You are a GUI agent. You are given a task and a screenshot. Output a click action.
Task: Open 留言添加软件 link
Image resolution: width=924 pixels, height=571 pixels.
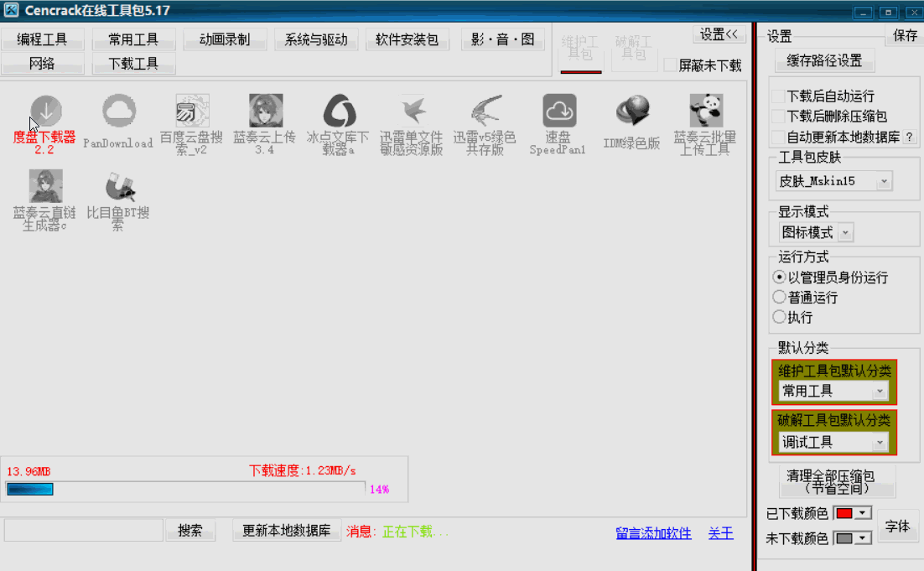pos(653,533)
